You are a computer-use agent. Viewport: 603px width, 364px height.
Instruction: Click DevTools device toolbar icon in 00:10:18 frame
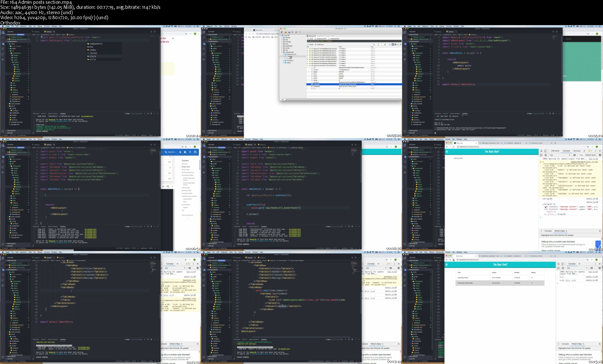tap(546, 151)
